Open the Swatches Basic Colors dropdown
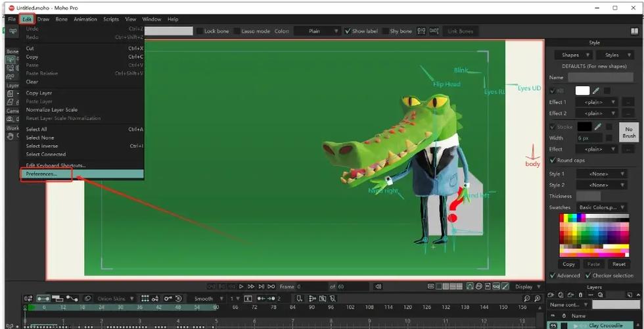The image size is (644, 329). point(602,207)
